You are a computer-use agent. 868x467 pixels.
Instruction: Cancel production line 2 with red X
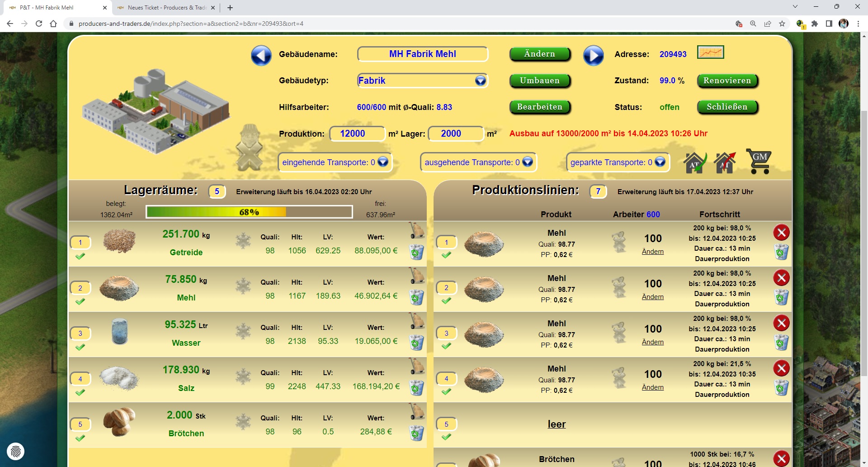(x=781, y=278)
